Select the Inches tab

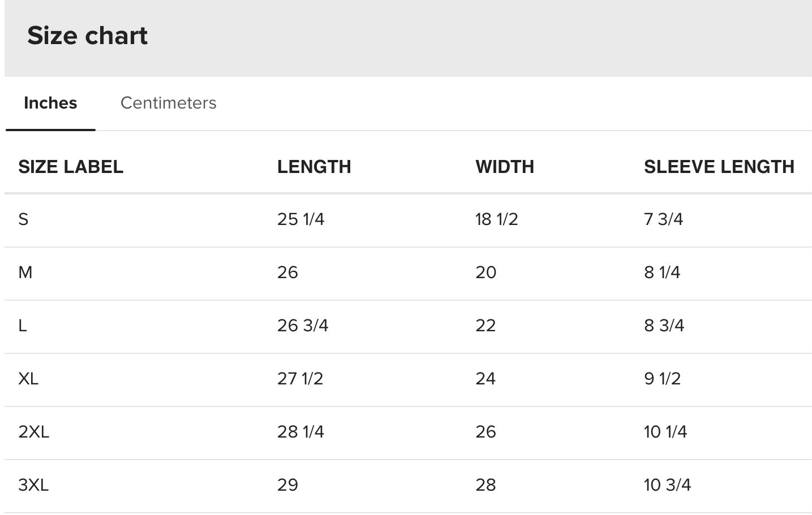[50, 103]
